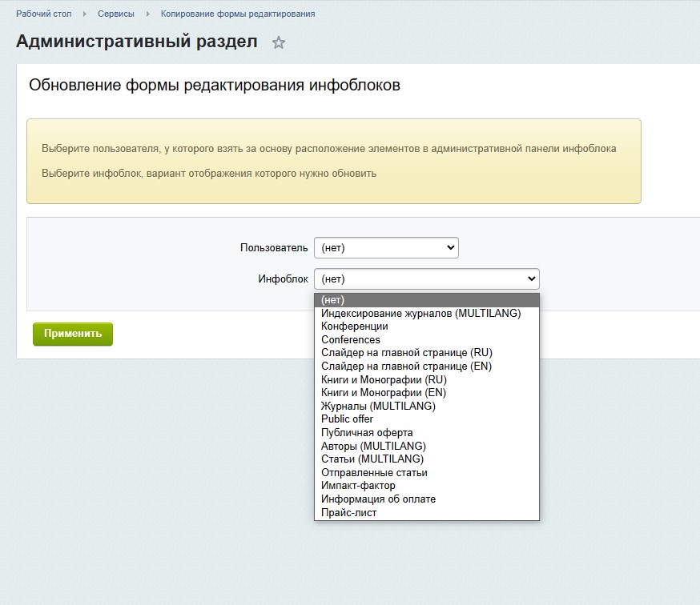This screenshot has width=700, height=605.
Task: Choose Отправленные статьи option
Action: 427,472
